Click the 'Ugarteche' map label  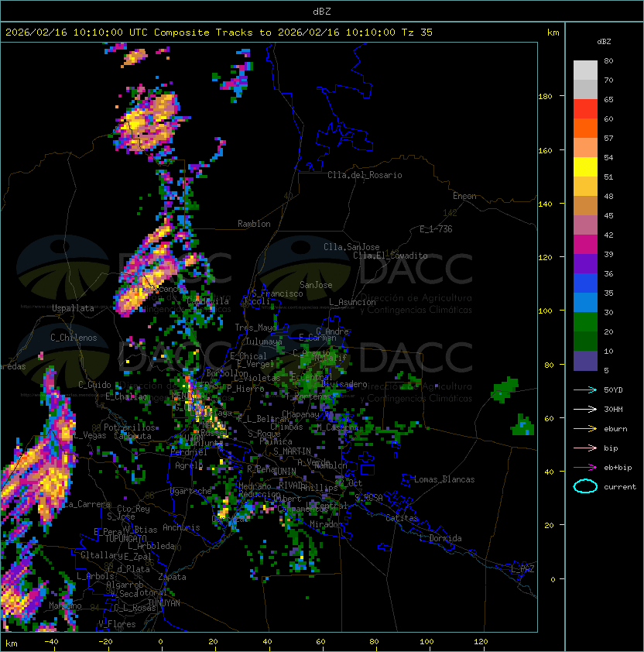(x=191, y=491)
